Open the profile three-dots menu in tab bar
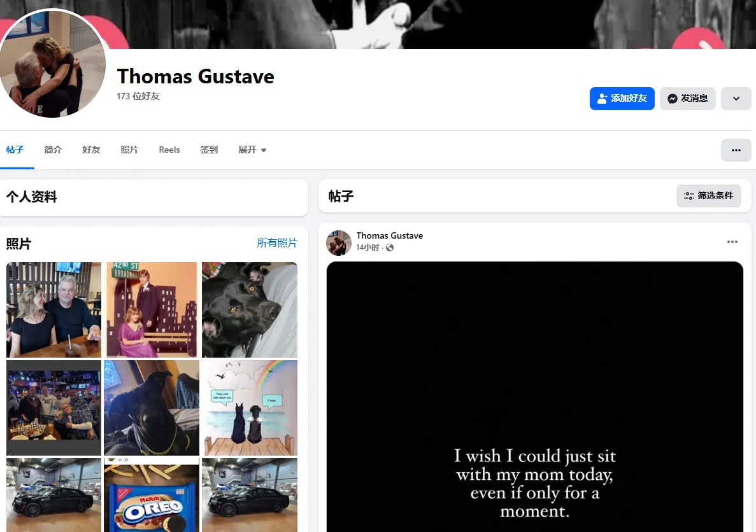756x532 pixels. point(736,150)
